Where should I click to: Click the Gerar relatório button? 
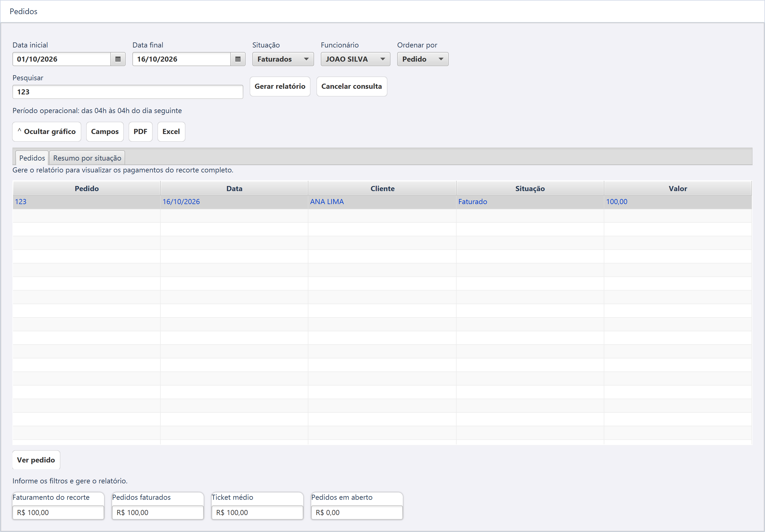click(x=280, y=86)
